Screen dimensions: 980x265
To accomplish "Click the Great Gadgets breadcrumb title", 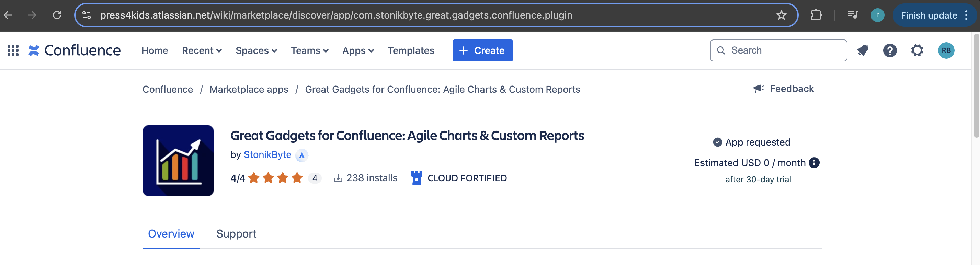I will point(443,89).
